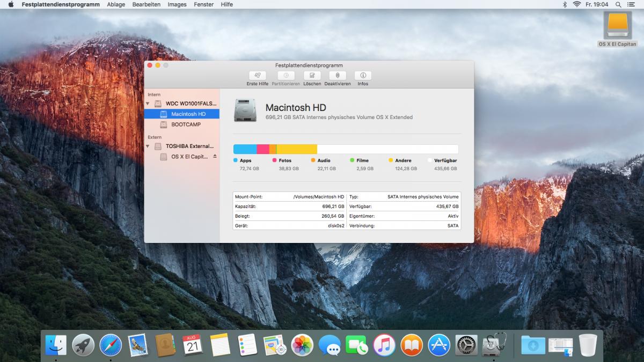Screen dimensions: 644x362
Task: Click the Verfügbar legend label
Action: coord(445,160)
